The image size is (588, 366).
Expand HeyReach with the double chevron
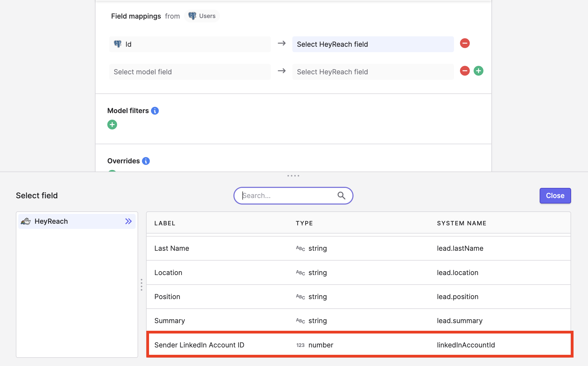pyautogui.click(x=128, y=221)
